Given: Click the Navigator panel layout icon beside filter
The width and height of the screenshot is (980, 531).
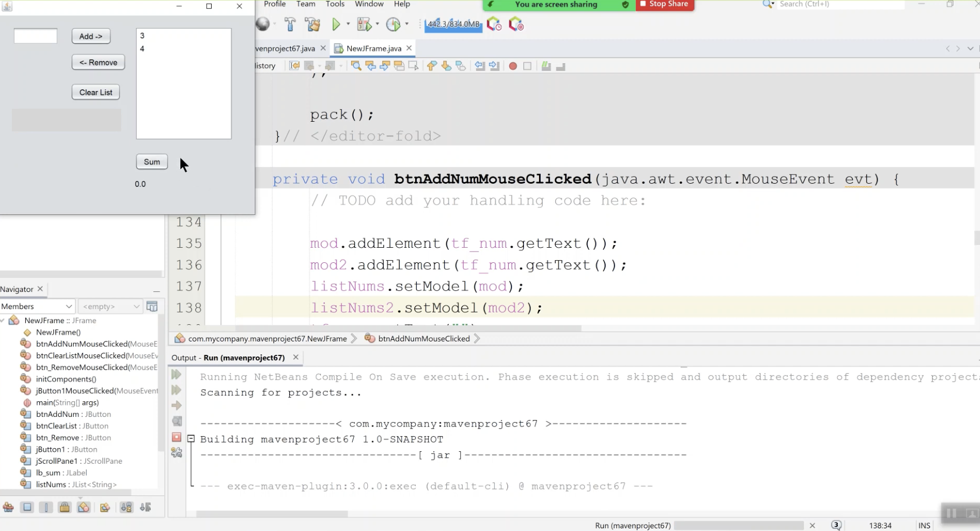Looking at the screenshot, I should coord(152,306).
